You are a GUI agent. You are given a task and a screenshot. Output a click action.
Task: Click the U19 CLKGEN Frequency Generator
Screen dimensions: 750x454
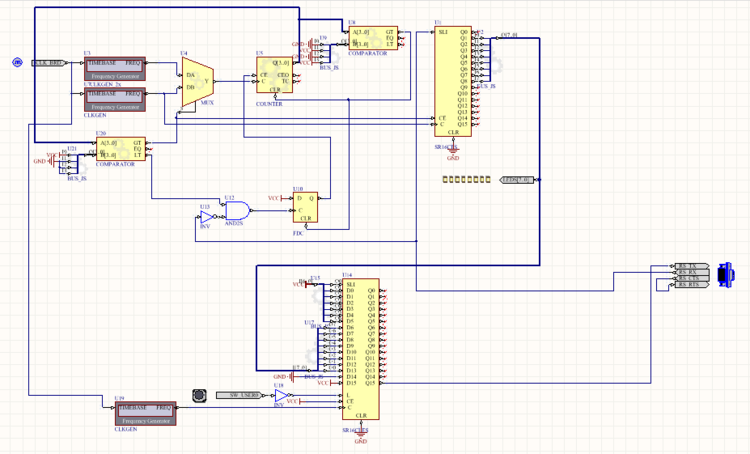(x=146, y=413)
